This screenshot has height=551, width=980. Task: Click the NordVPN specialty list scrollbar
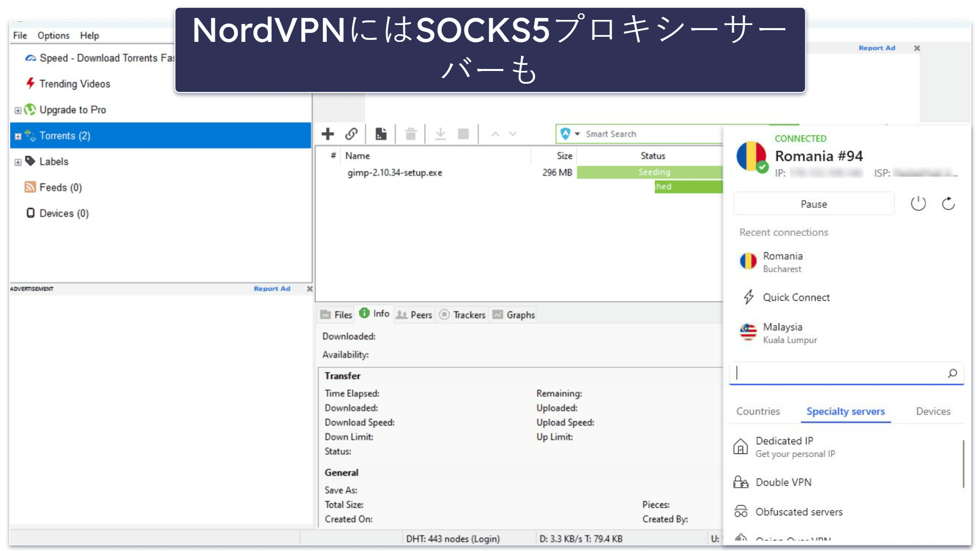[963, 464]
